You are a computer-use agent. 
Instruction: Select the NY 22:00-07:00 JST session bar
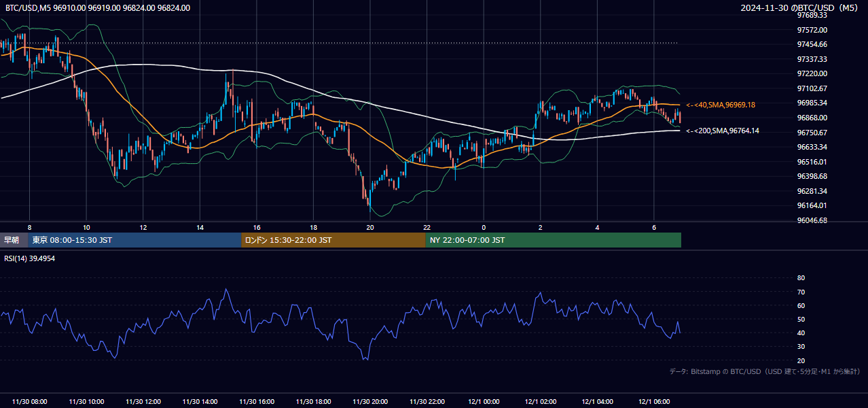pos(554,240)
